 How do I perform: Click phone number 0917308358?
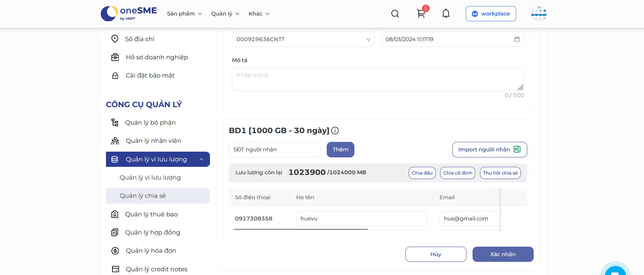(x=254, y=218)
